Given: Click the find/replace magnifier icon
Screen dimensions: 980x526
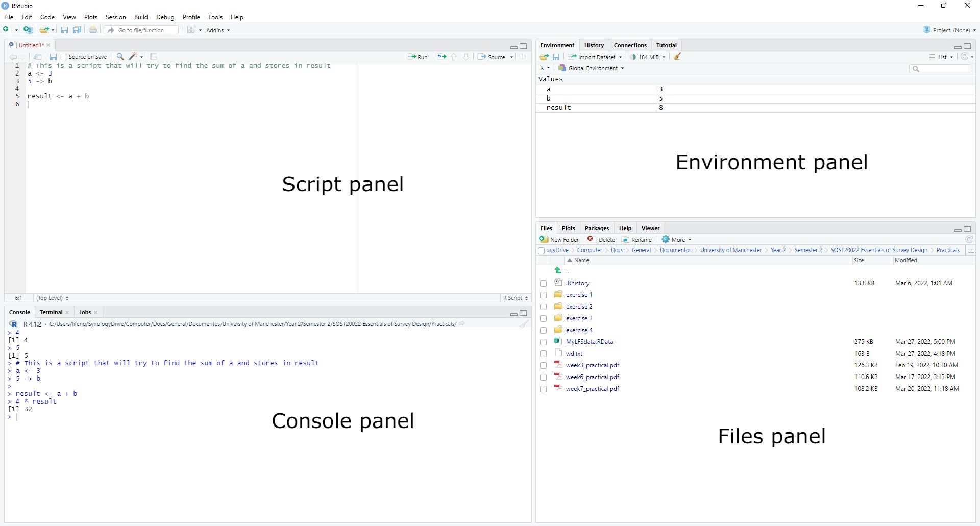Looking at the screenshot, I should (120, 57).
